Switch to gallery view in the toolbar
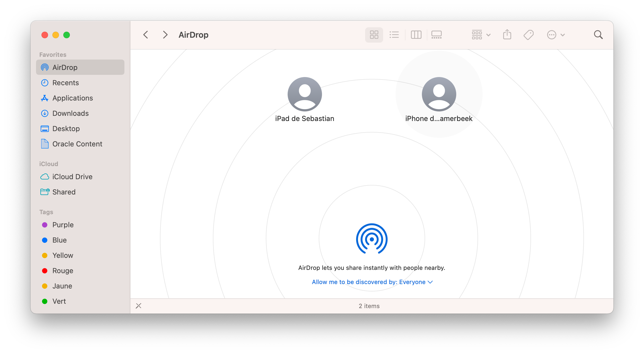The width and height of the screenshot is (644, 354). 436,35
